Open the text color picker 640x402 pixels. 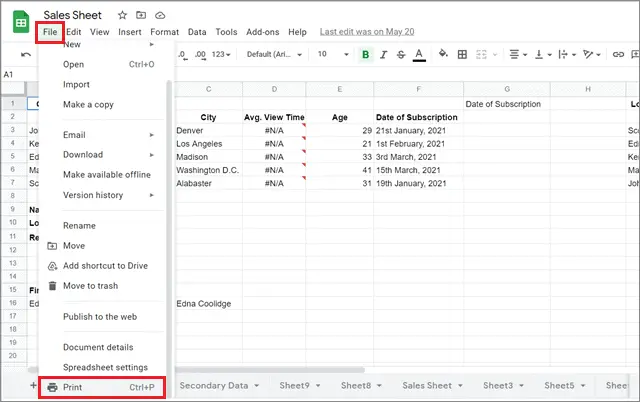[418, 54]
